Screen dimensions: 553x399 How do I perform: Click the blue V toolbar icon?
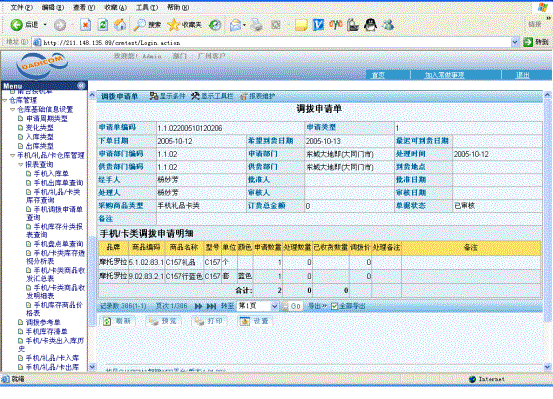318,25
